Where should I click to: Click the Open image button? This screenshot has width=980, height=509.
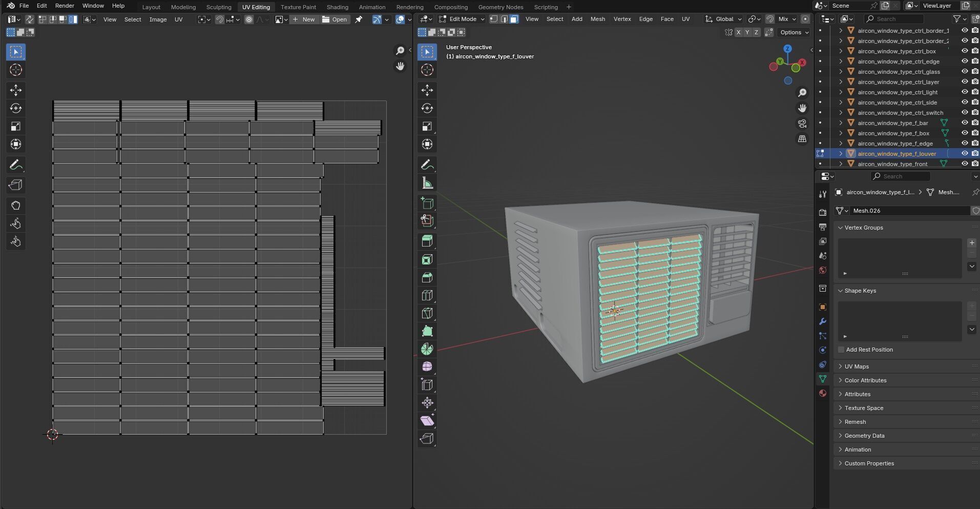coord(335,19)
